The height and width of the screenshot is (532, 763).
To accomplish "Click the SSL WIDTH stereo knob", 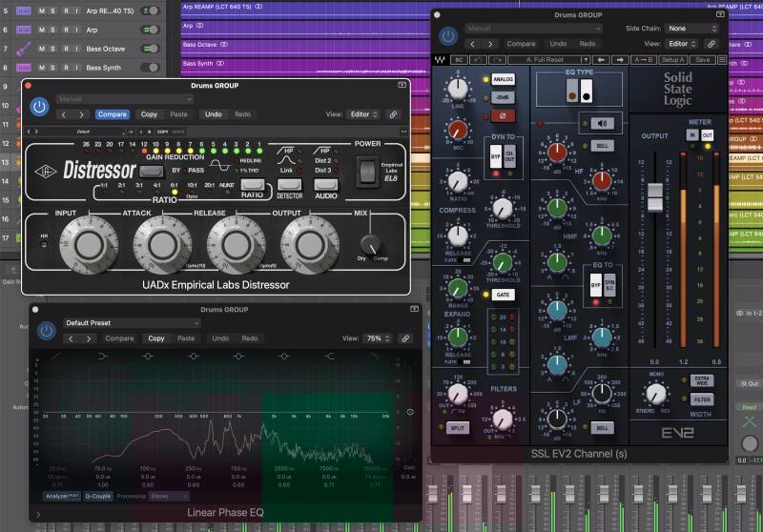I will 655,394.
